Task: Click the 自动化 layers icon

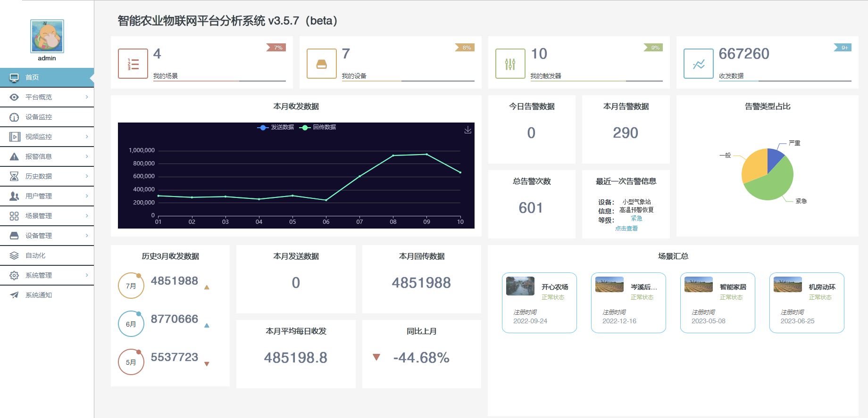Action: (14, 255)
